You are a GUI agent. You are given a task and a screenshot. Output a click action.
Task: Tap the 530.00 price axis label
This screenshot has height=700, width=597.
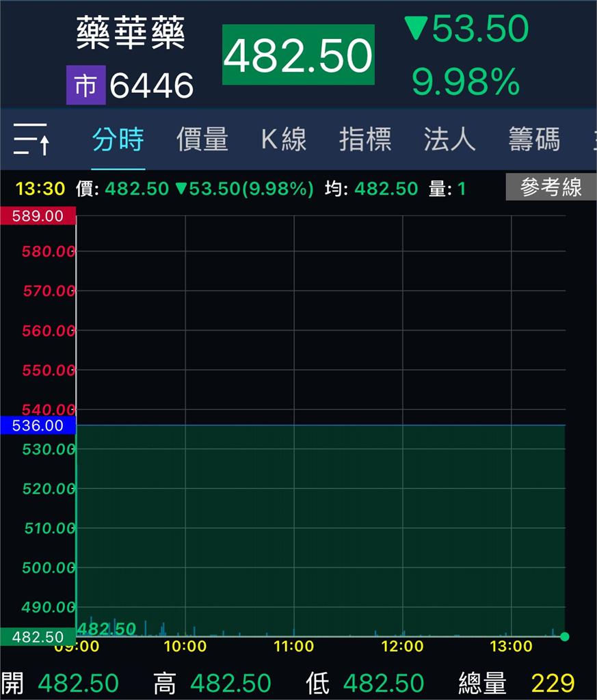[x=49, y=449]
